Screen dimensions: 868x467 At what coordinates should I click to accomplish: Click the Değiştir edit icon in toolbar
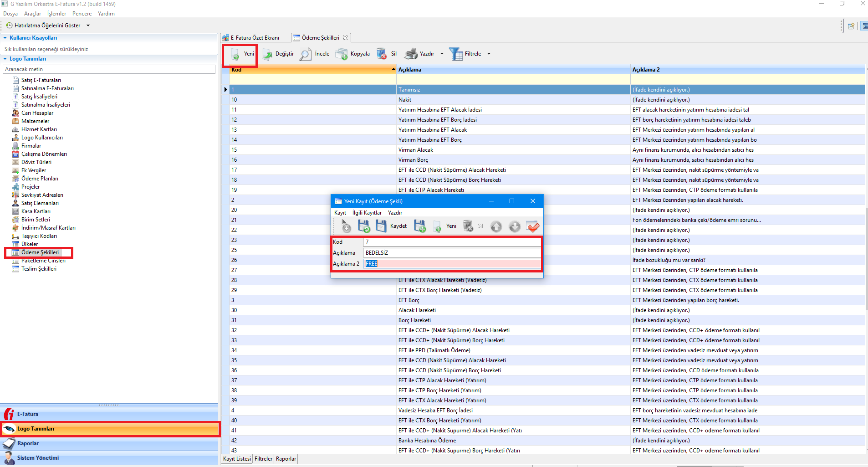tap(268, 54)
